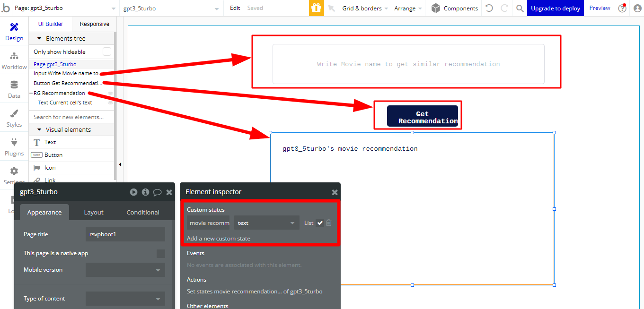Select Button Get Recommendation in elements tree
Viewport: 644px width, 309px height.
click(x=68, y=83)
